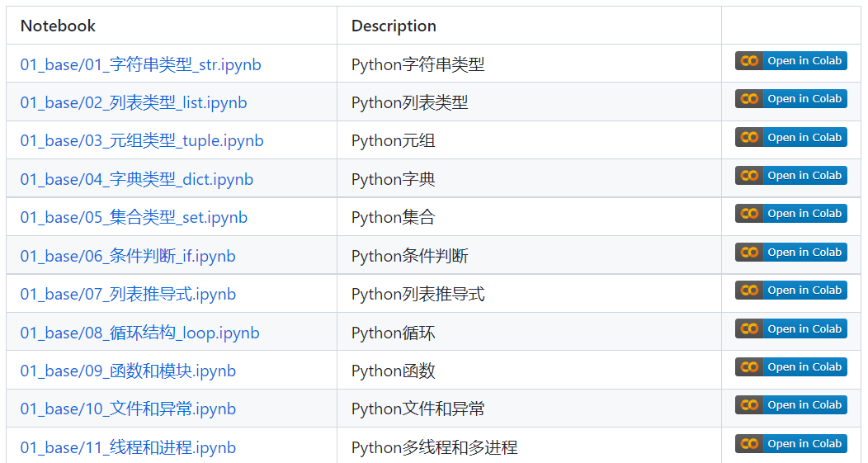Viewport: 868px width, 463px height.
Task: Click Open in Colab badge for Python元组
Action: pos(791,137)
